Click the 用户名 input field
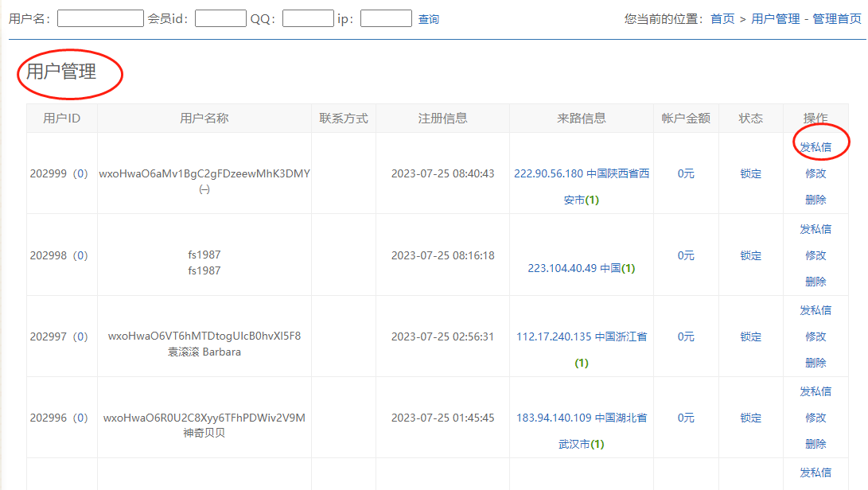The width and height of the screenshot is (868, 490). (x=100, y=18)
